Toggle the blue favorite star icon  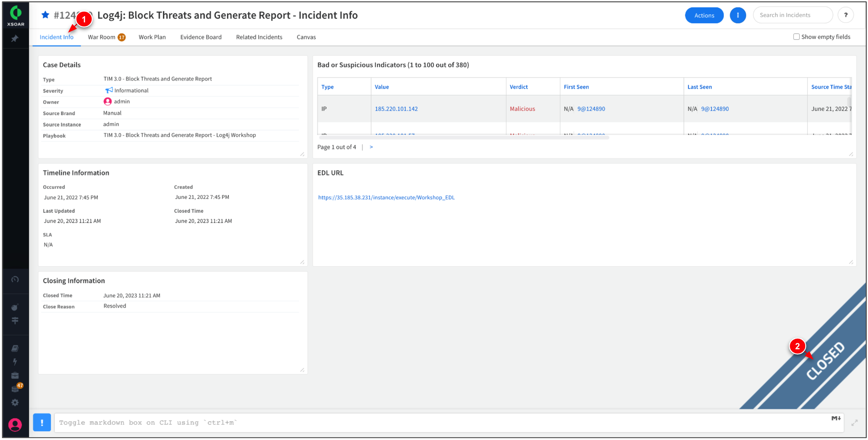point(45,15)
